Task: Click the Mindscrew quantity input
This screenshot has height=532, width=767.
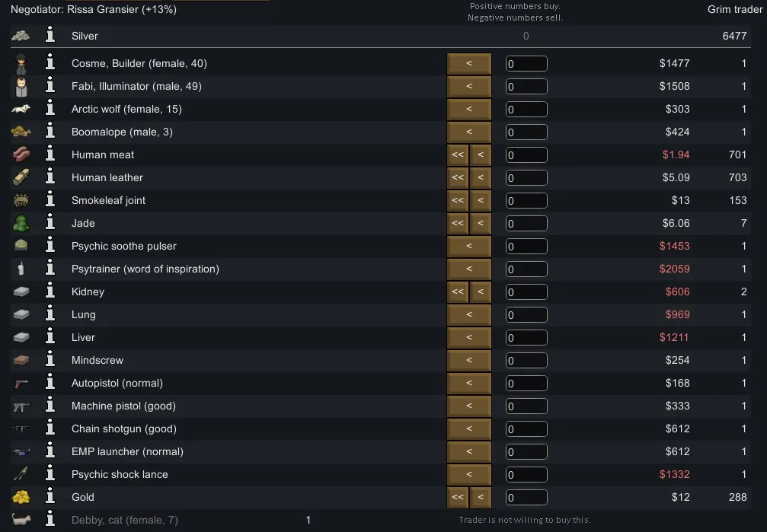Action: 526,360
